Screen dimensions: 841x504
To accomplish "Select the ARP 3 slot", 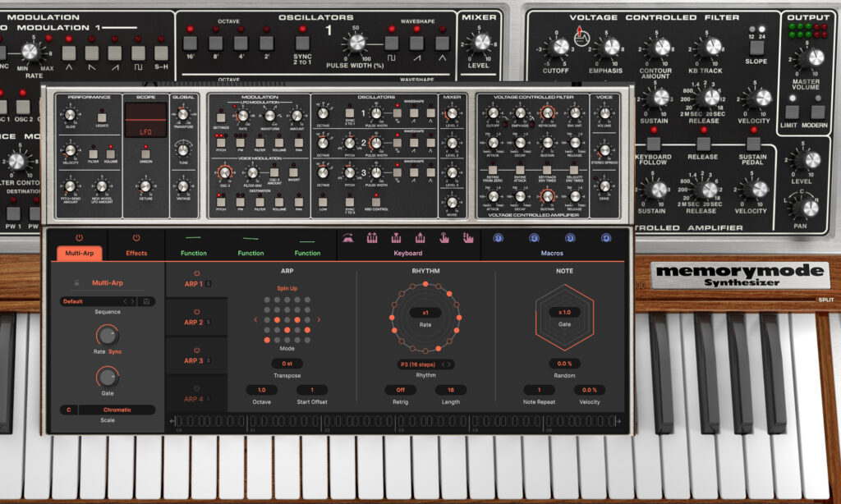I will click(196, 355).
